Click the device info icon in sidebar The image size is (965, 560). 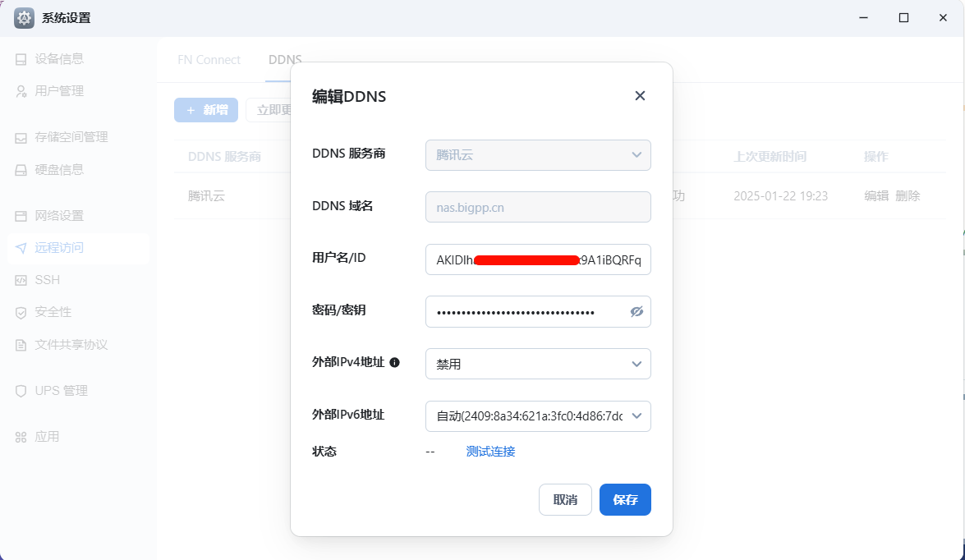click(x=21, y=59)
